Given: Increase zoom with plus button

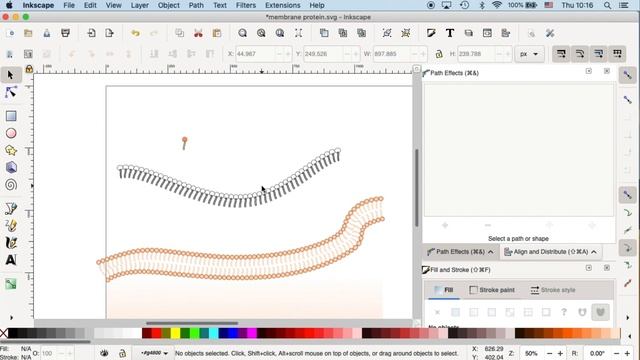Looking at the screenshot, I should [x=560, y=353].
